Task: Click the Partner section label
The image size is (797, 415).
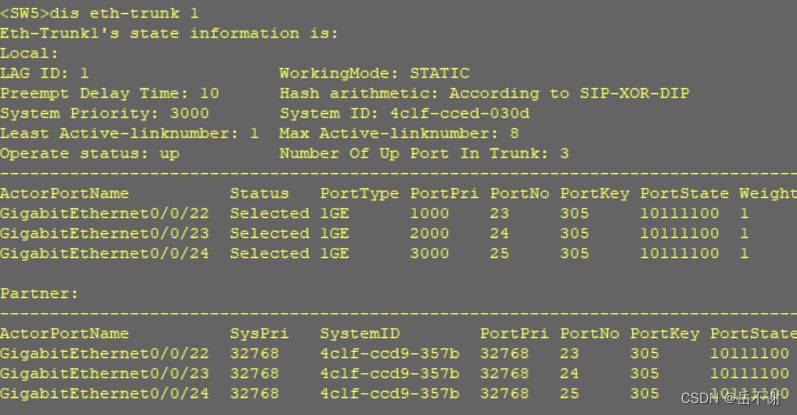Action: click(39, 293)
